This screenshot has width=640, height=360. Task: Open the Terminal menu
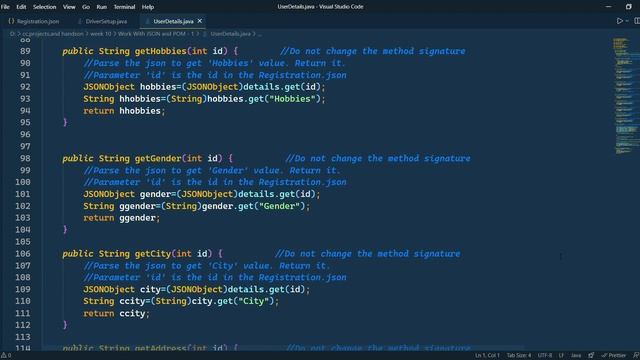coord(124,7)
